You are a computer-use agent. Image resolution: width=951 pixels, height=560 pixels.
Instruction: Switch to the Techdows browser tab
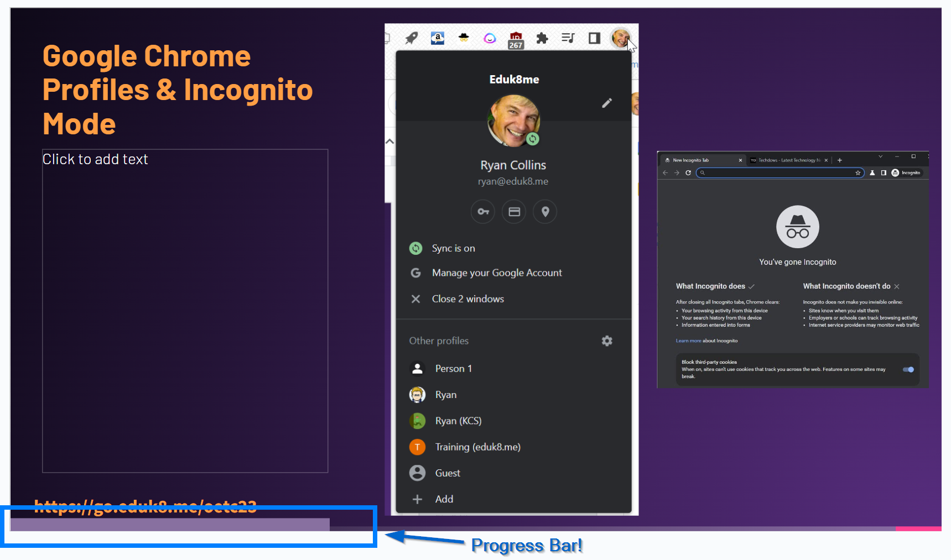click(x=786, y=160)
